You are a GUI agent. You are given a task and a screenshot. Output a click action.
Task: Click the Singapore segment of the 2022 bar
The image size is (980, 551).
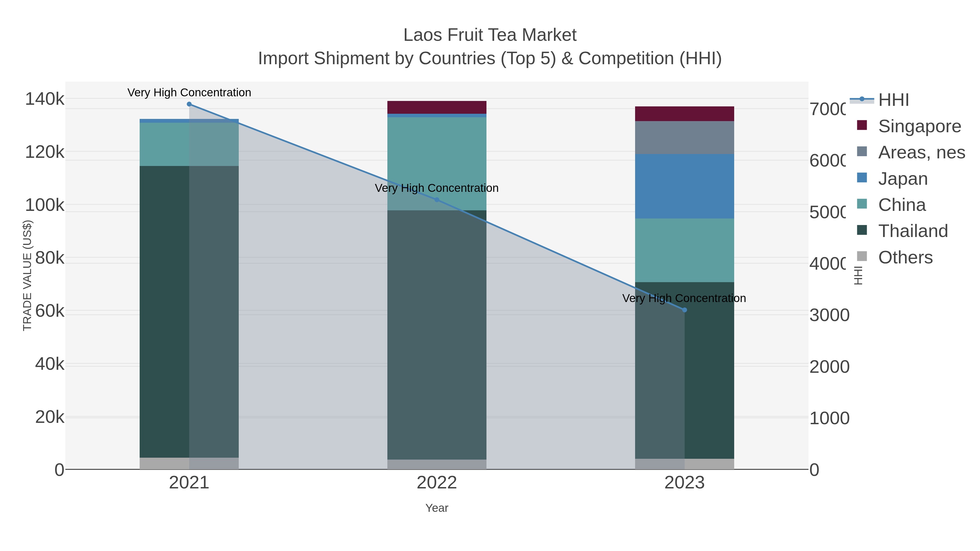437,107
